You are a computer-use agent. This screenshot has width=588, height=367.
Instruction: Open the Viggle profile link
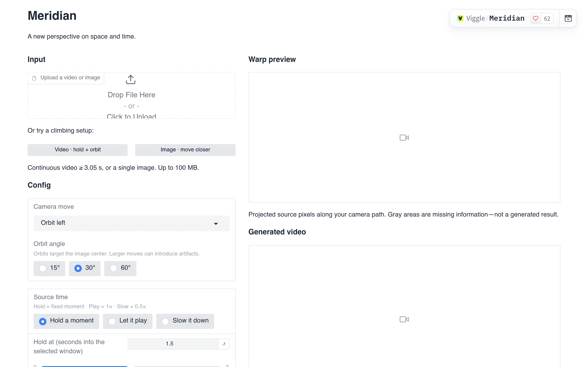475,18
